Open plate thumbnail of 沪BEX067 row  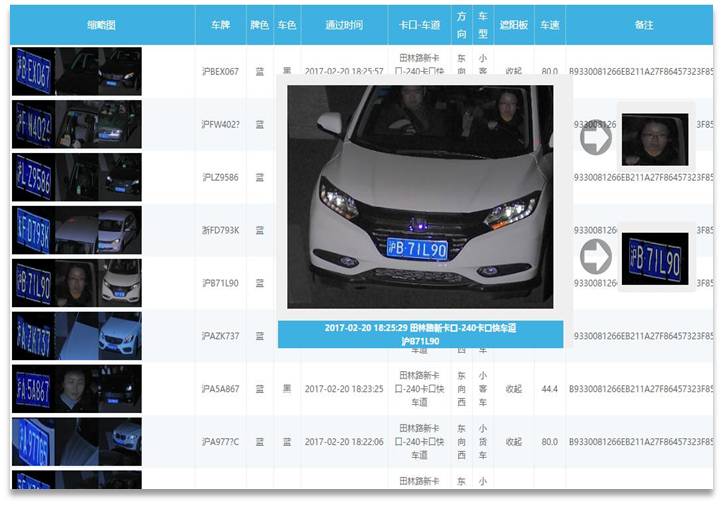pyautogui.click(x=33, y=71)
